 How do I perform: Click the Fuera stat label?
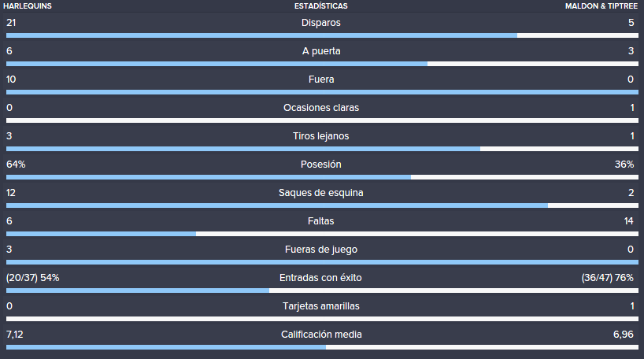coord(321,80)
